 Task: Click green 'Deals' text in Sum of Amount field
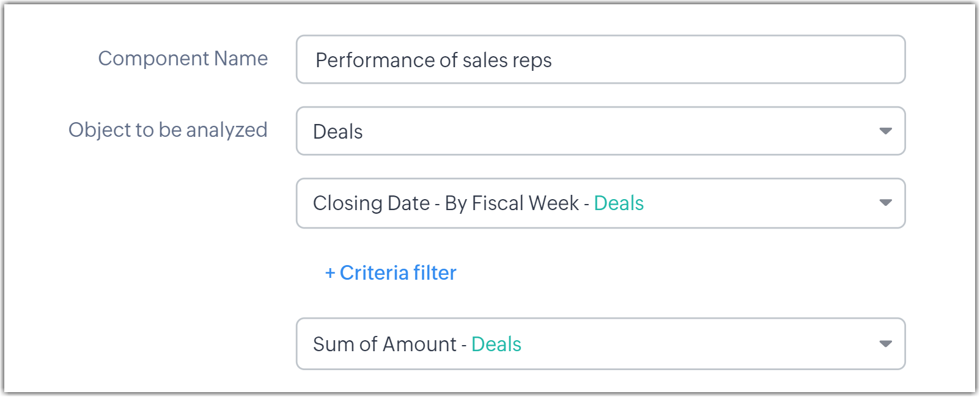pos(496,344)
